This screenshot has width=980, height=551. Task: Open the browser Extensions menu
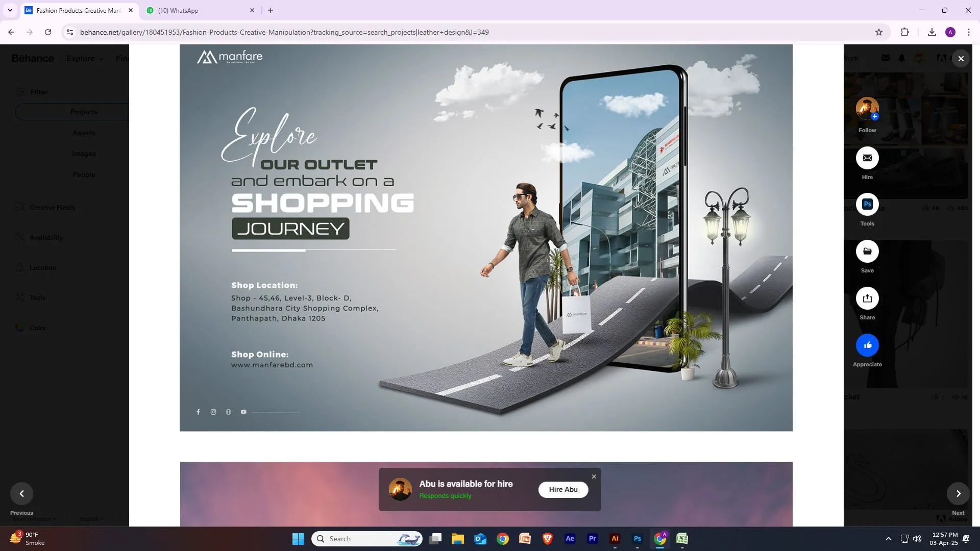coord(904,32)
